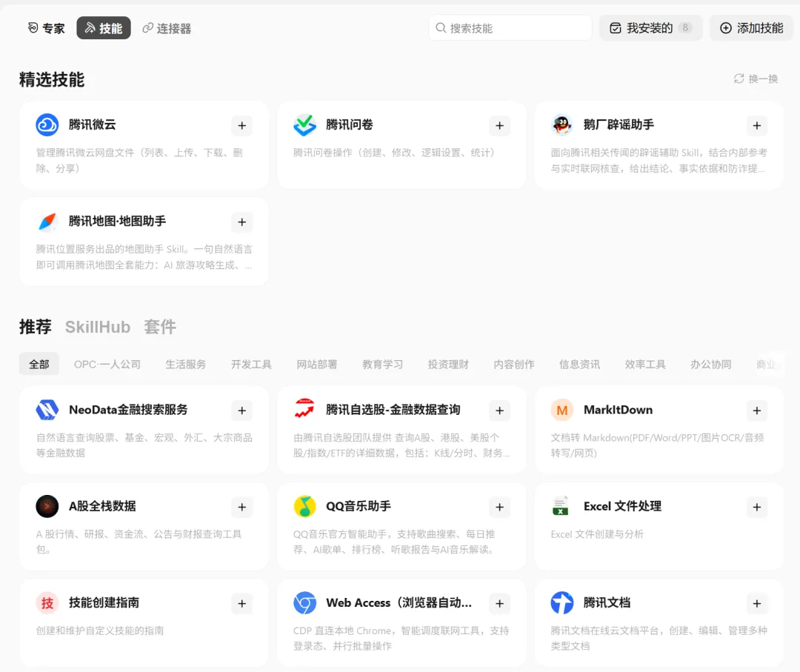Filter by 开发工具 category

[251, 365]
